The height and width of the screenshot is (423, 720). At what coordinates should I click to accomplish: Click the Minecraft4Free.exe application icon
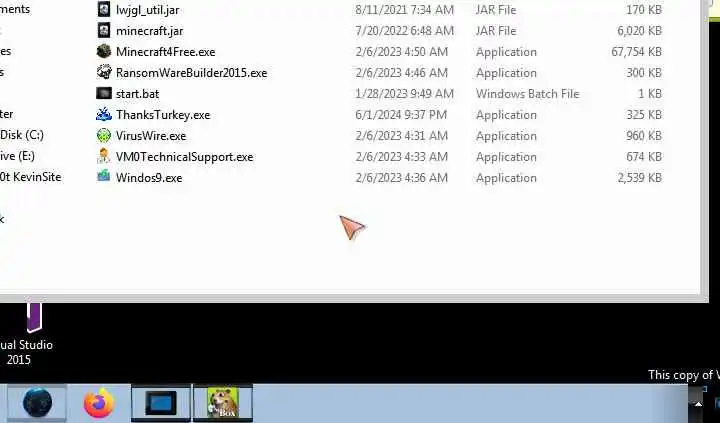104,51
